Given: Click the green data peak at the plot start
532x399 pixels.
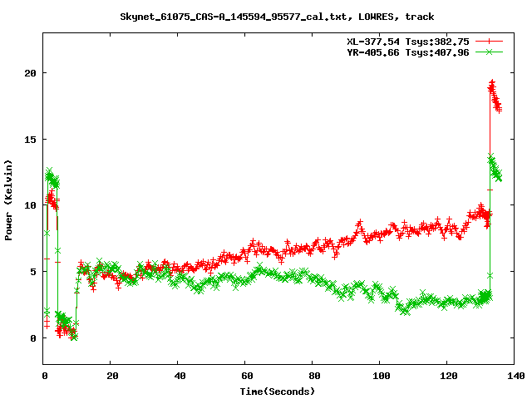Looking at the screenshot, I should (50, 171).
